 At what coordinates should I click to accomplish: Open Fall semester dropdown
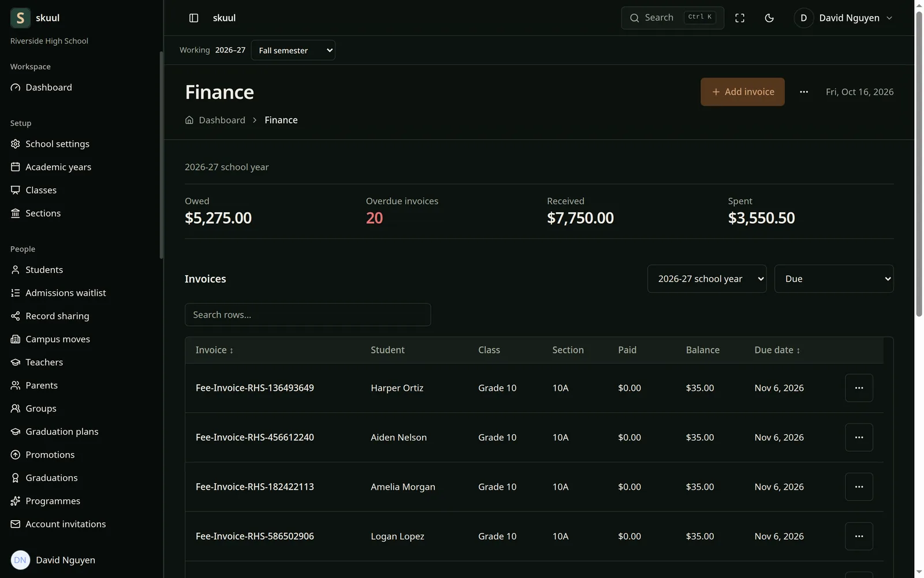pyautogui.click(x=293, y=50)
